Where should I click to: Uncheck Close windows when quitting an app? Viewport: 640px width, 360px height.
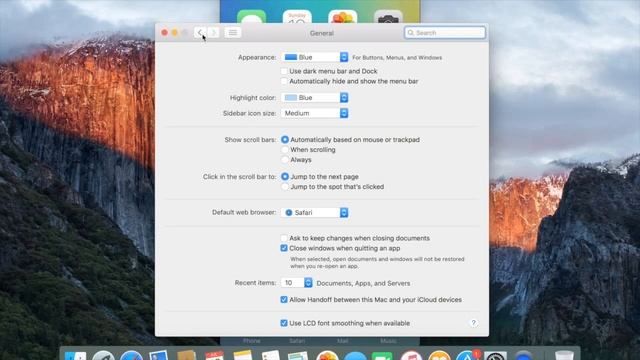(284, 248)
